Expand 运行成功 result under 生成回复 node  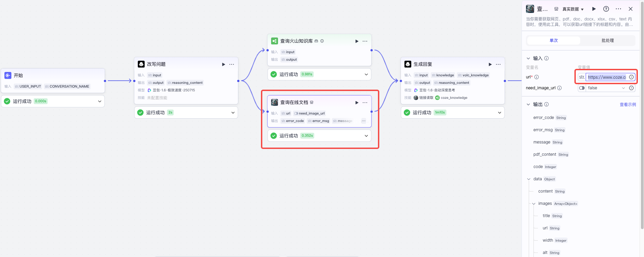(x=499, y=112)
